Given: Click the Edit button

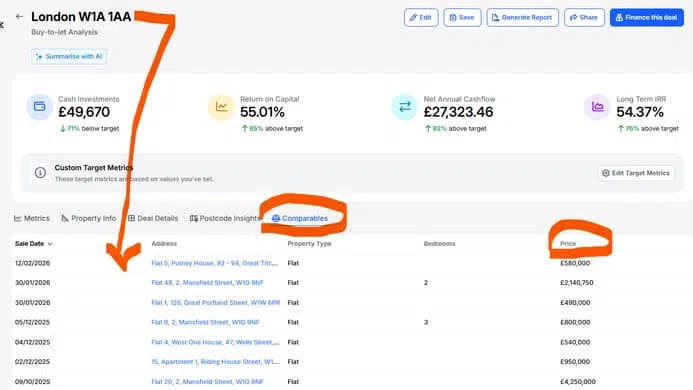Looking at the screenshot, I should (x=421, y=18).
